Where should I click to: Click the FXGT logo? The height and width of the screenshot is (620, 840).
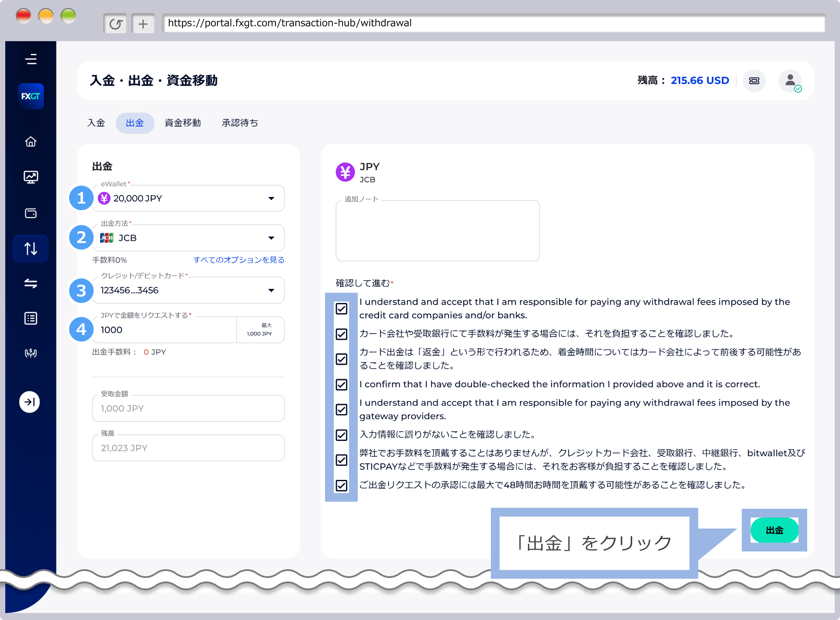point(31,96)
